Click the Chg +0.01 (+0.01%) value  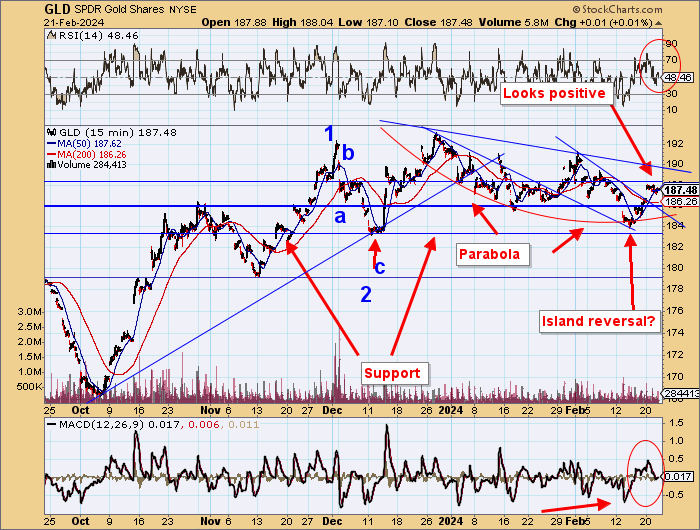[604, 22]
